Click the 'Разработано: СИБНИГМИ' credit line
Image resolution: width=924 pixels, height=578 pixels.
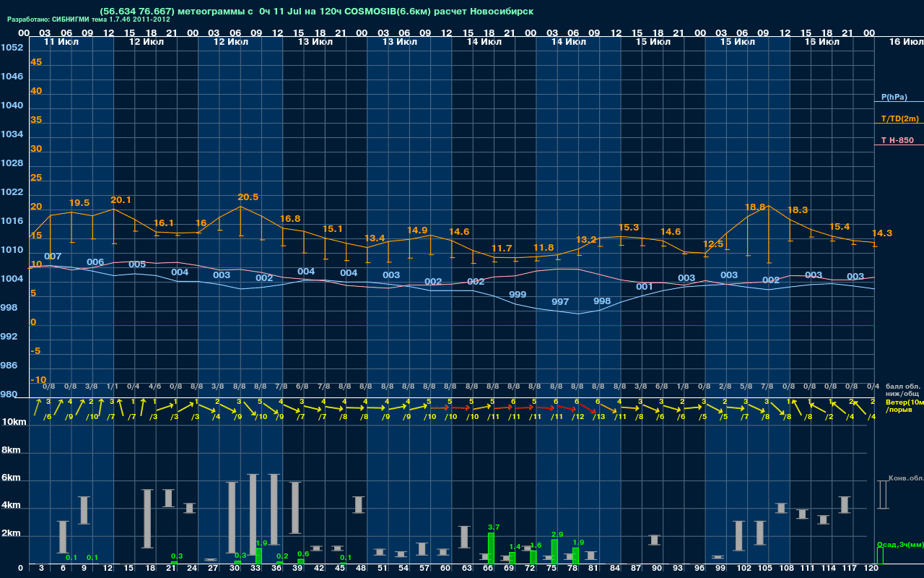tap(90, 20)
